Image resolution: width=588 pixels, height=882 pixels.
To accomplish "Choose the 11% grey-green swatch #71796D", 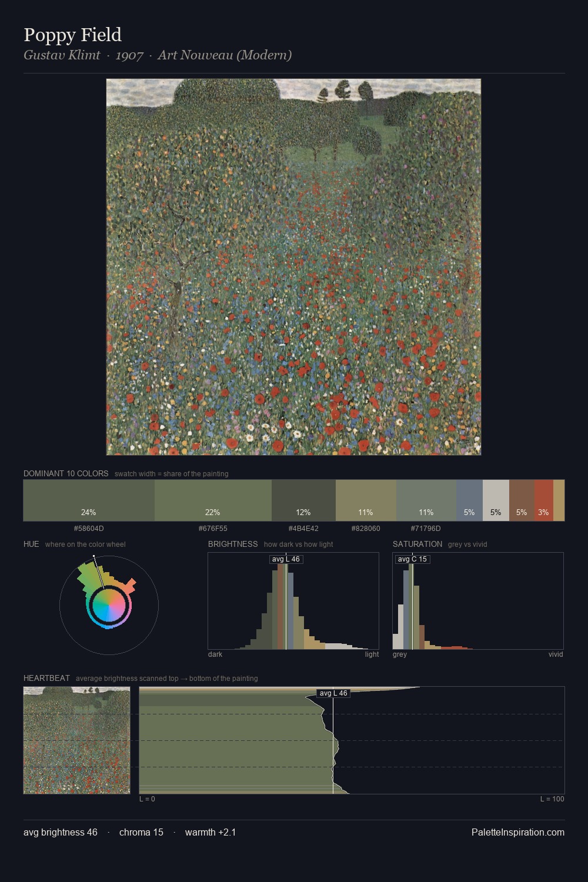I will [x=426, y=500].
